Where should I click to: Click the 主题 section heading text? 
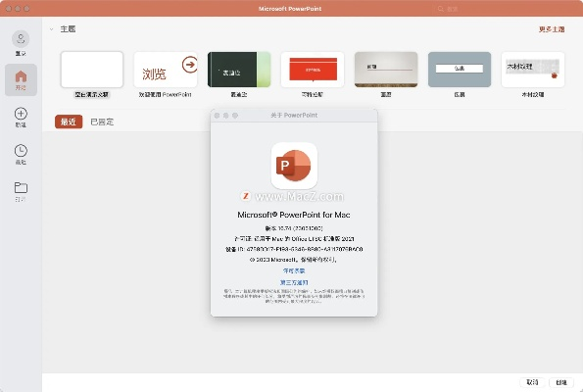tap(68, 29)
